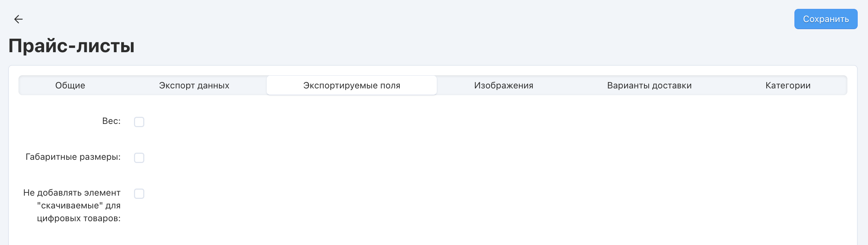Click the Прайс-листы page heading
The width and height of the screenshot is (868, 245).
pyautogui.click(x=71, y=46)
